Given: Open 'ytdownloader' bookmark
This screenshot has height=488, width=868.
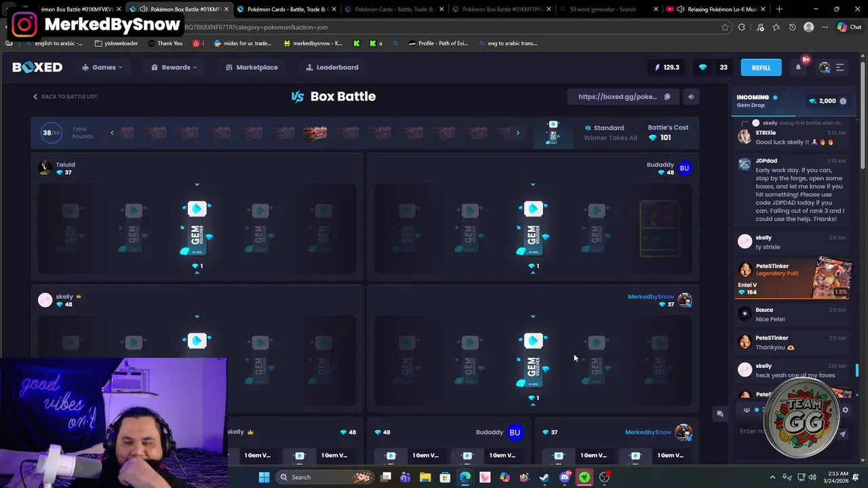Looking at the screenshot, I should (x=117, y=43).
